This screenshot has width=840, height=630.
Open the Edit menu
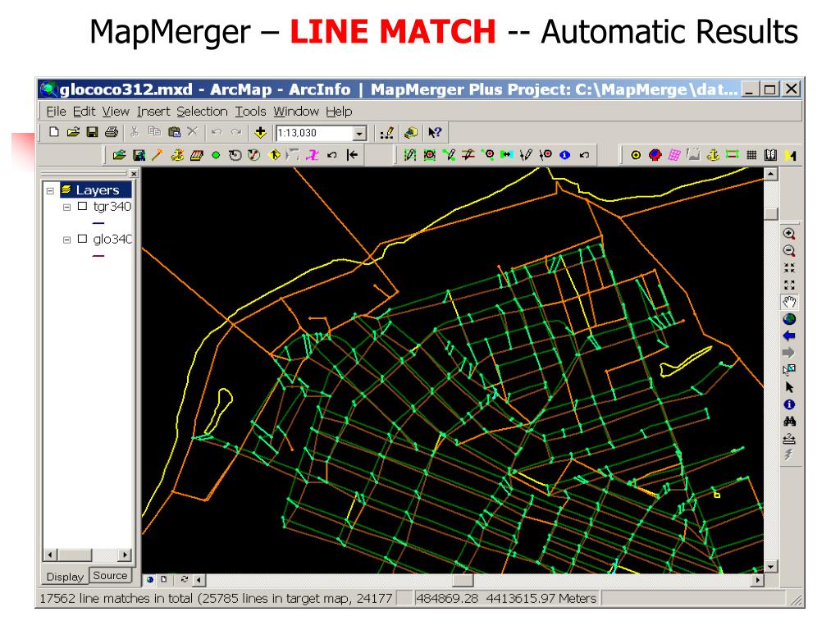tap(84, 112)
